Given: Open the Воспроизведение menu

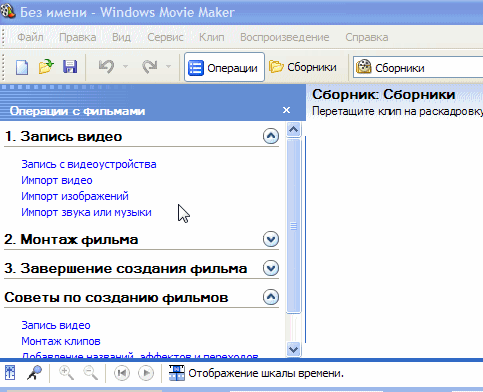Looking at the screenshot, I should tap(284, 37).
